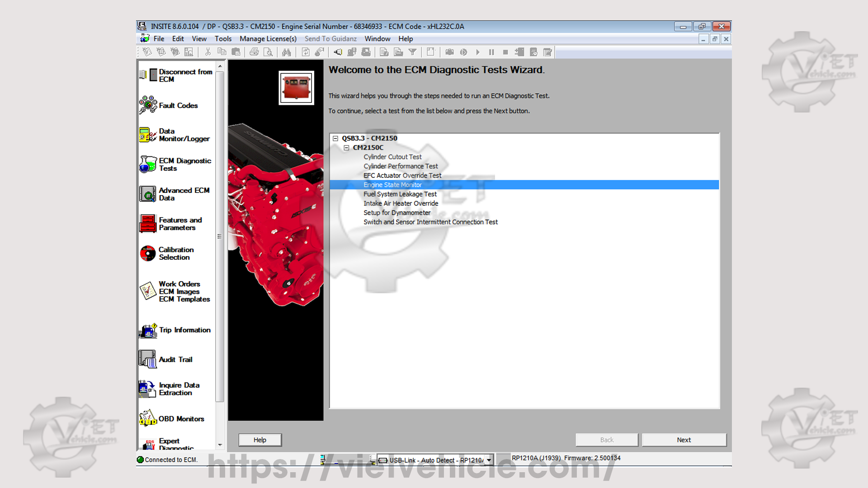Image resolution: width=868 pixels, height=488 pixels.
Task: Click the binoculars Find toolbar icon
Action: point(286,52)
